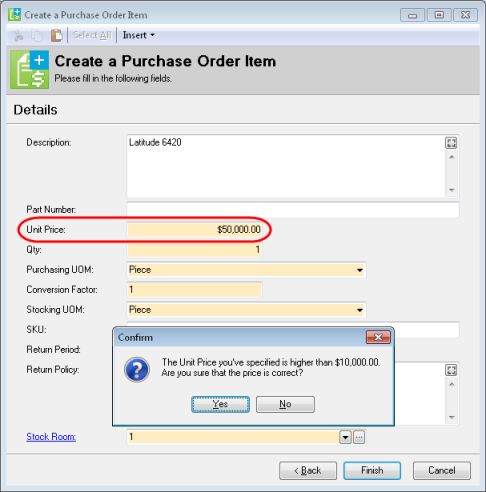Open the Stock Room dropdown arrow
486x492 pixels.
click(x=345, y=437)
